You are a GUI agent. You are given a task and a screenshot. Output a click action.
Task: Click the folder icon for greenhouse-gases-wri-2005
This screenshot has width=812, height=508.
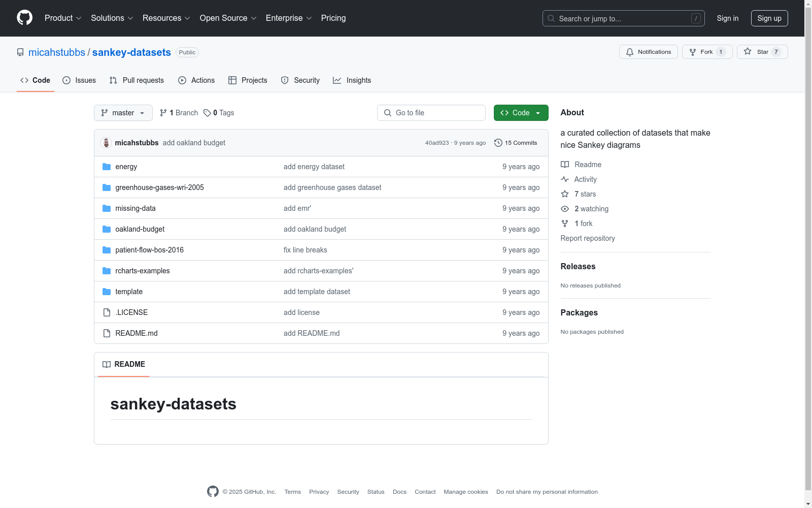(107, 187)
